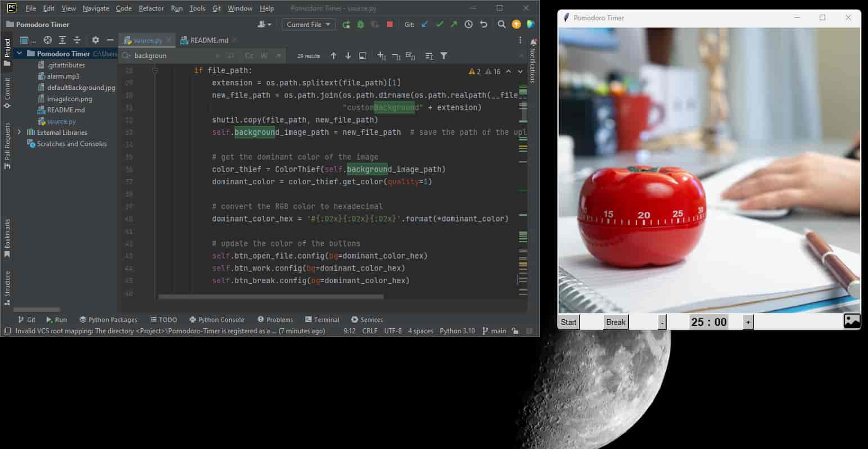Click the locate-file crosshair icon in Project panel
This screenshot has height=449, width=868.
click(48, 40)
